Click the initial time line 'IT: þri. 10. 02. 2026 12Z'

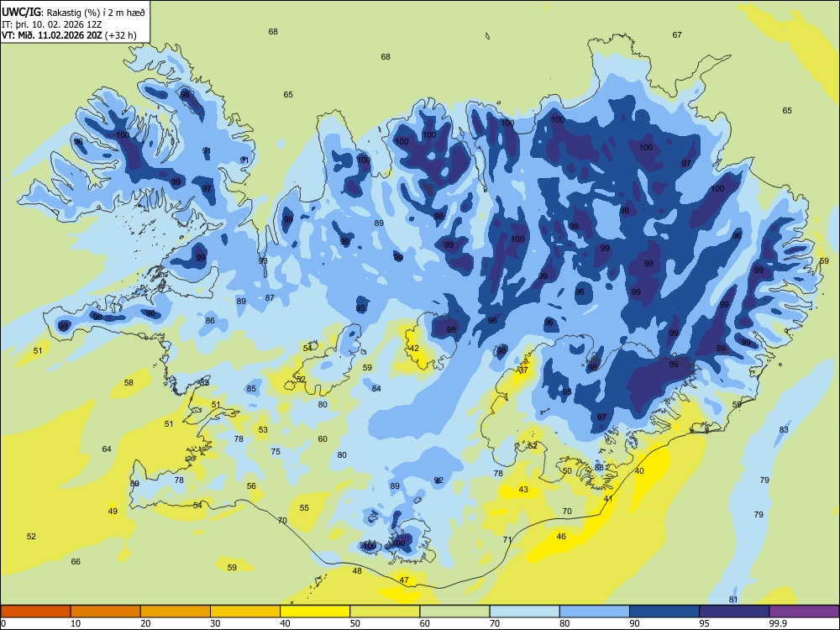tap(51, 24)
